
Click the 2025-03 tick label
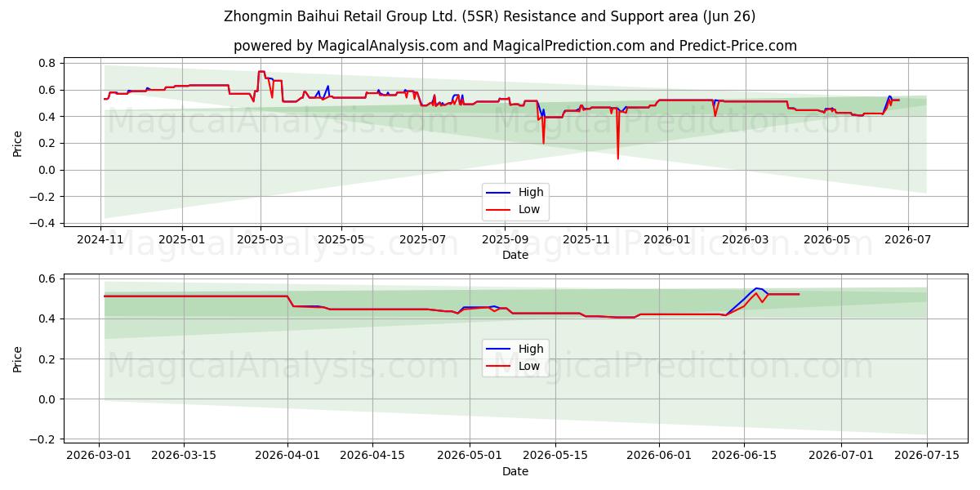pos(261,239)
